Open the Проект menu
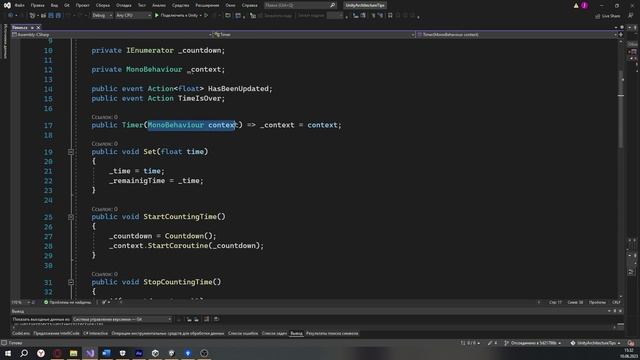This screenshot has width=640, height=360. 82,5
